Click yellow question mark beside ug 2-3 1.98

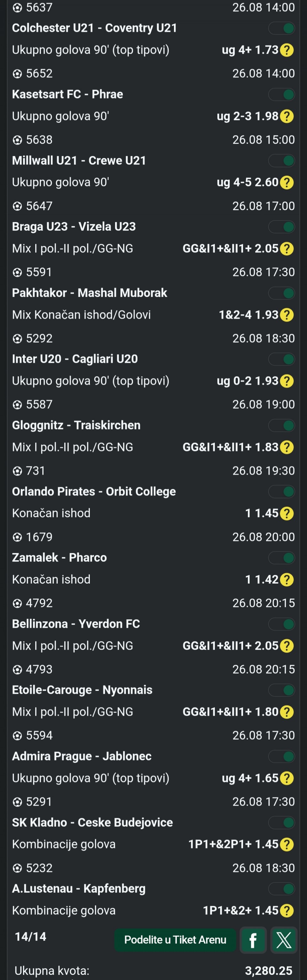(x=287, y=116)
